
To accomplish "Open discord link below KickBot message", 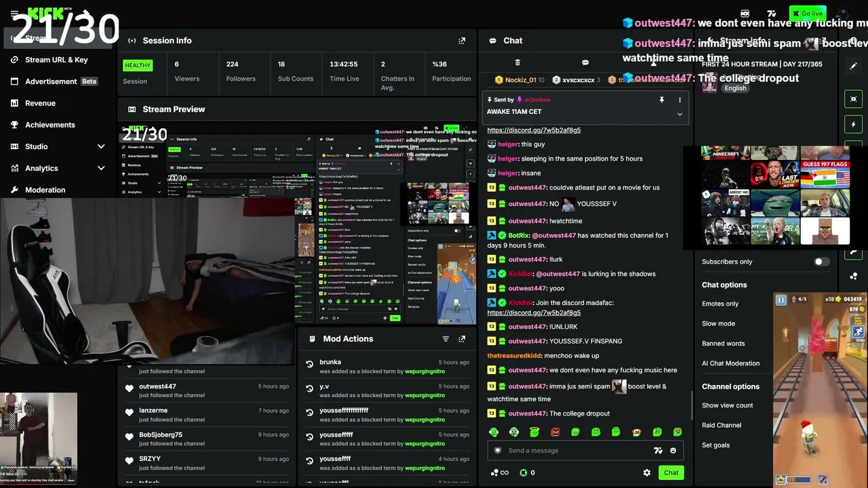I will (x=534, y=313).
